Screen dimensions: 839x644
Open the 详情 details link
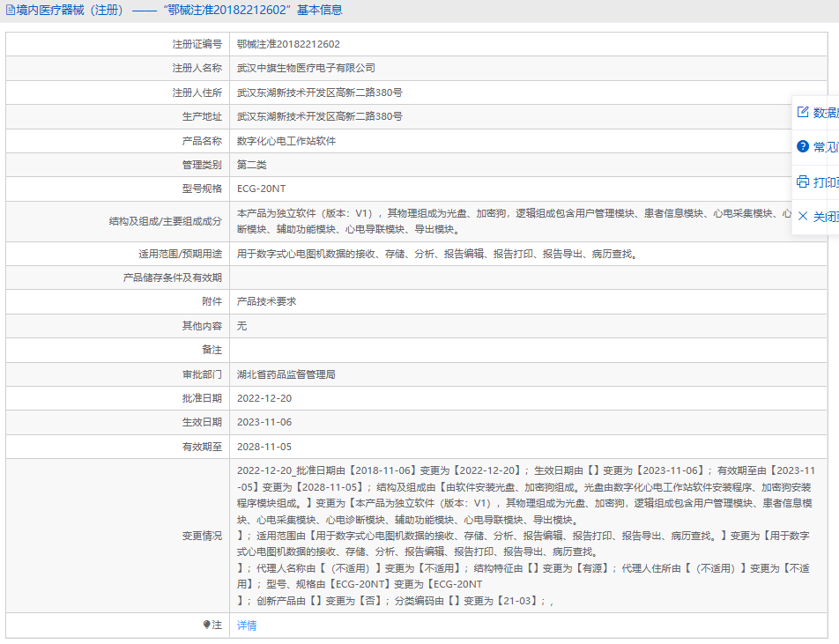point(247,625)
